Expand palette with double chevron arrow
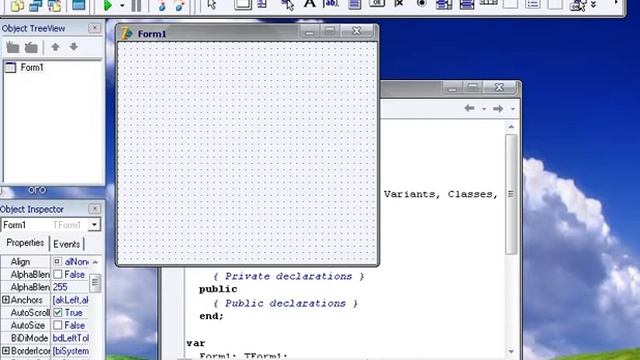This screenshot has width=640, height=360. [593, 4]
